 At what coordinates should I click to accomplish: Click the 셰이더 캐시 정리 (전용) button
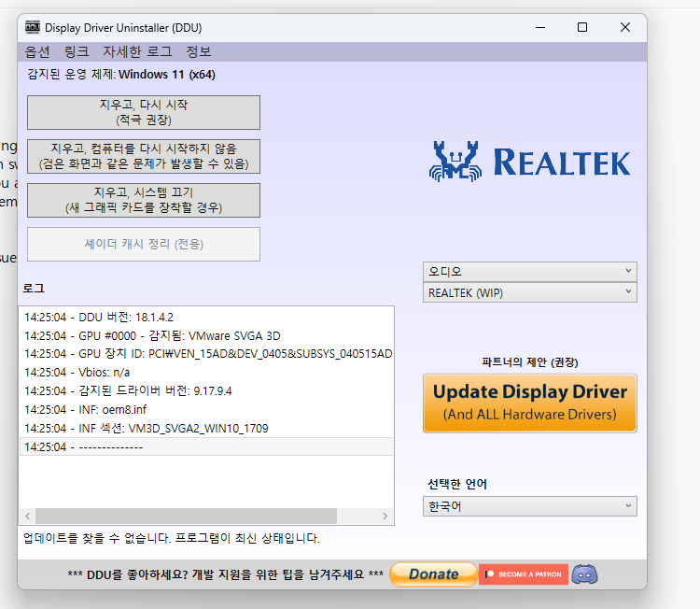(144, 244)
